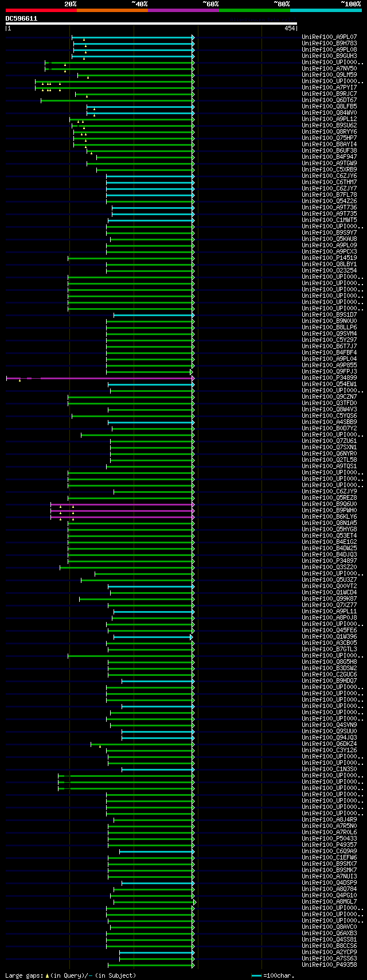The image size is (367, 980).
Task: Click the purple alignment bar for UniRef100_P34899
Action: [x=100, y=378]
